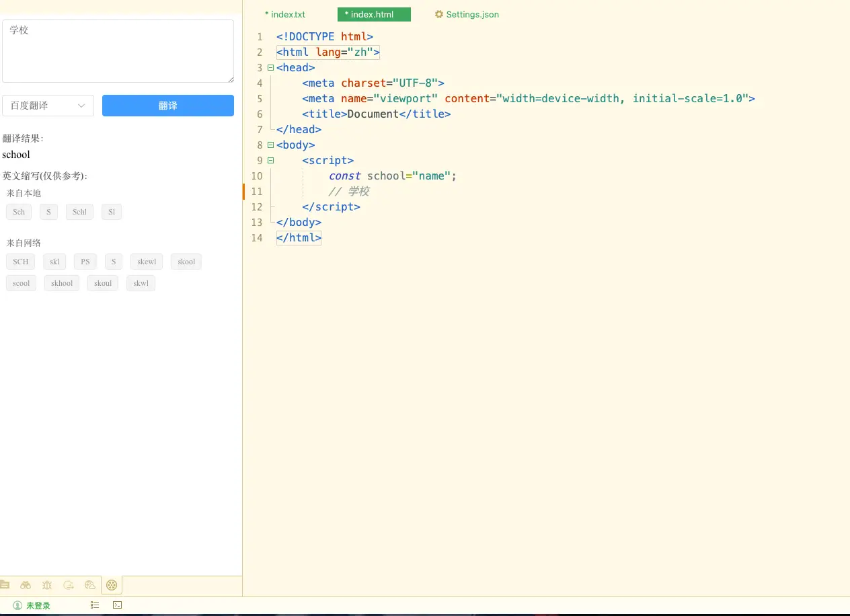Pick the network abbreviation skwl
Screen dimensions: 850x616
pyautogui.click(x=141, y=283)
